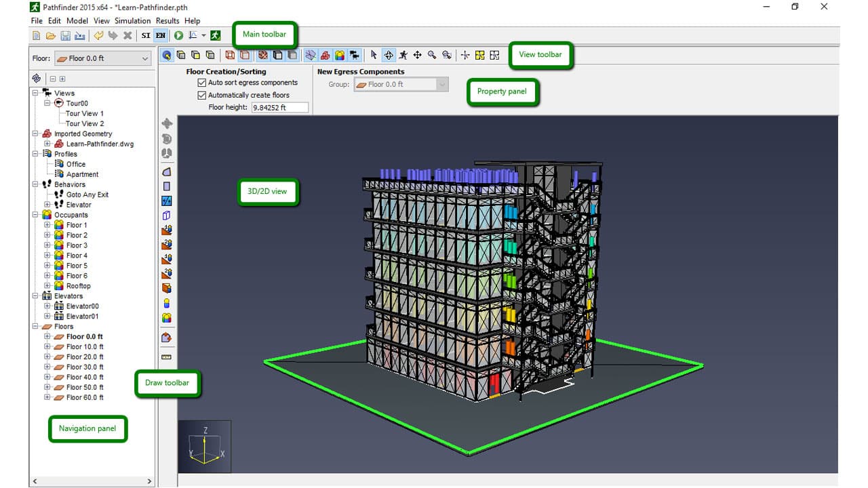Click the Save file icon
This screenshot has width=868, height=488.
pyautogui.click(x=66, y=35)
